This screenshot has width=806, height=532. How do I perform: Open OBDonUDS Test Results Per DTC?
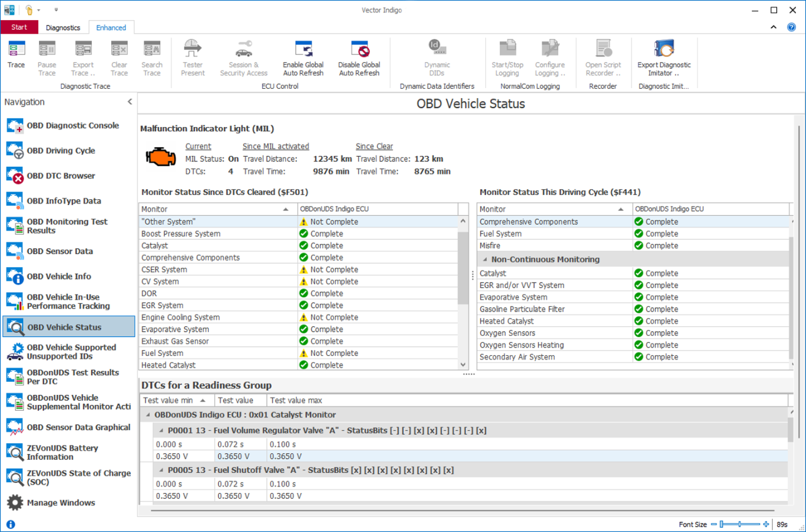(x=69, y=377)
